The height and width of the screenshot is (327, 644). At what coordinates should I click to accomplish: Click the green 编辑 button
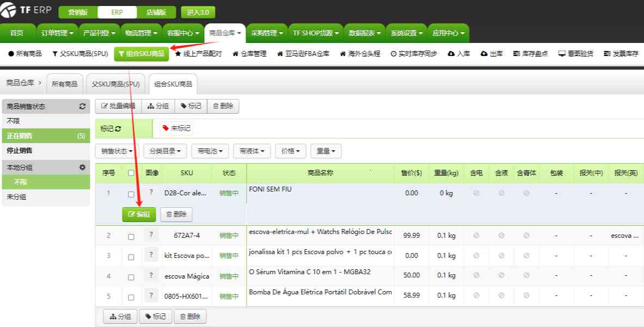tap(139, 214)
